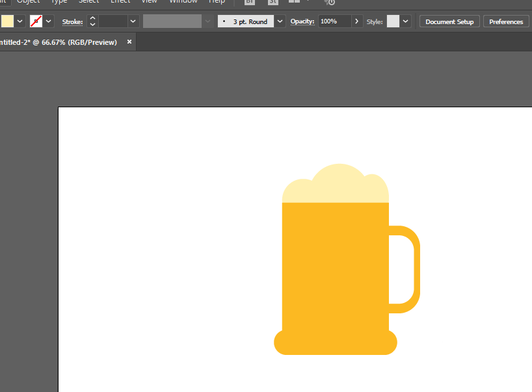Viewport: 532px width, 392px height.
Task: Open the fill color dropdown arrow
Action: pos(20,21)
